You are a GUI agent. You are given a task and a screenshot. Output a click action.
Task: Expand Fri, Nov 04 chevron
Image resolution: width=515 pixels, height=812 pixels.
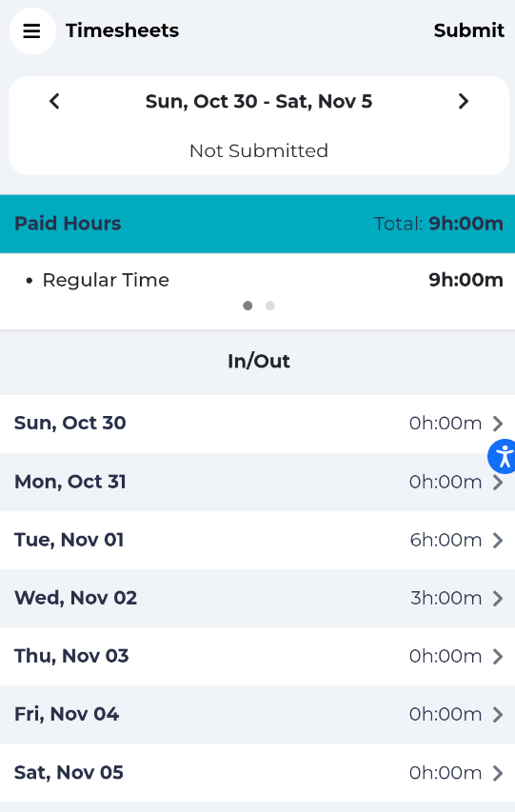click(497, 715)
